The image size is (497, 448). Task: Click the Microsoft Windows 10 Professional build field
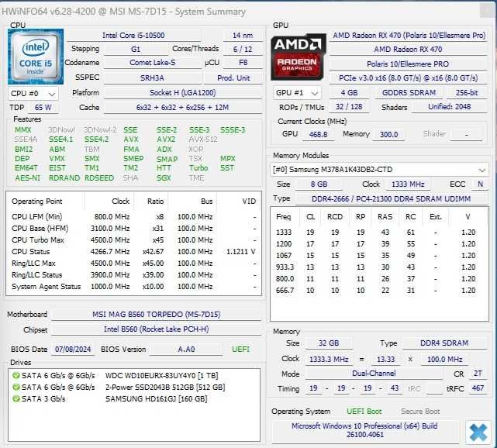[364, 430]
